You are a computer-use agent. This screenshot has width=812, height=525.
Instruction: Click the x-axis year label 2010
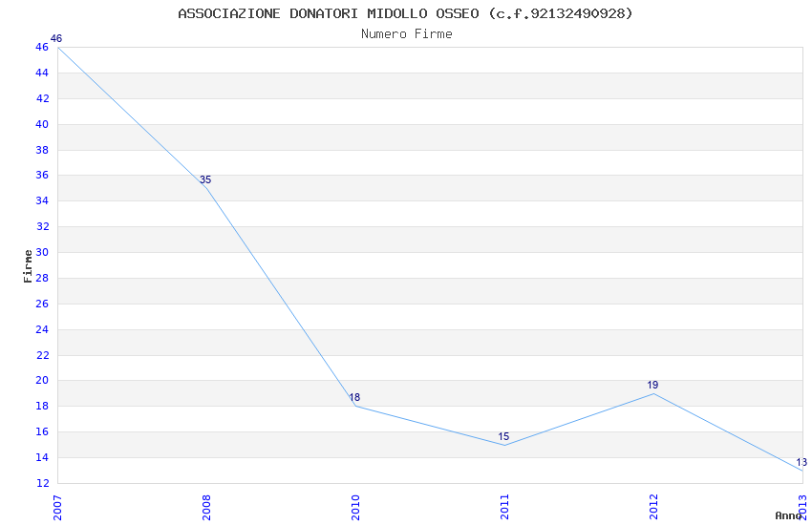point(355,508)
